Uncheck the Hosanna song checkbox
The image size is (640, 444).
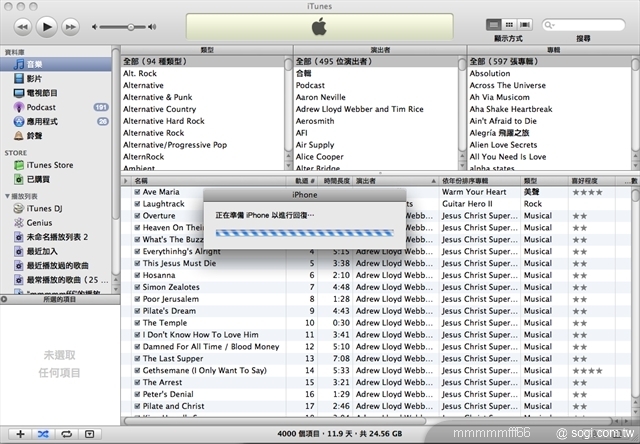(x=137, y=275)
